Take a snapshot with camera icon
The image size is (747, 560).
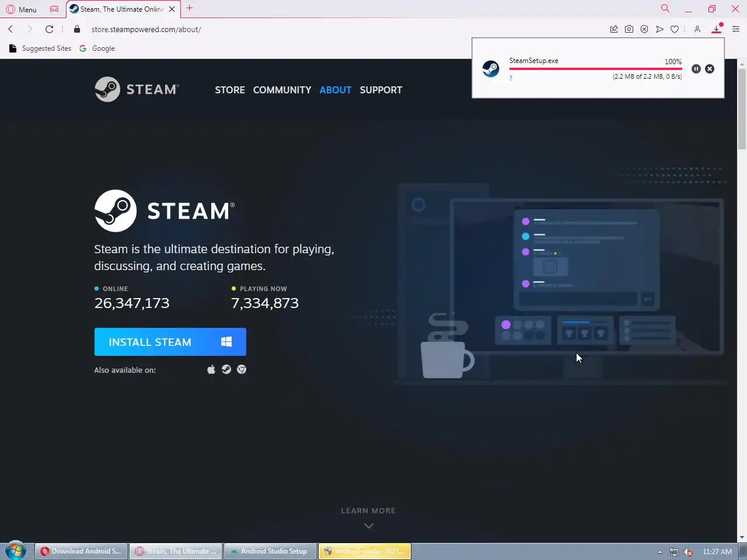coord(629,29)
